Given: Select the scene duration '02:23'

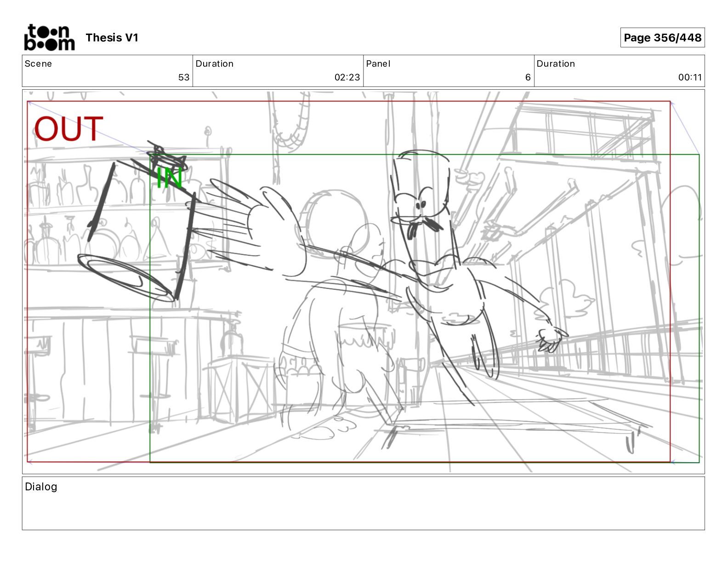Looking at the screenshot, I should click(x=347, y=77).
